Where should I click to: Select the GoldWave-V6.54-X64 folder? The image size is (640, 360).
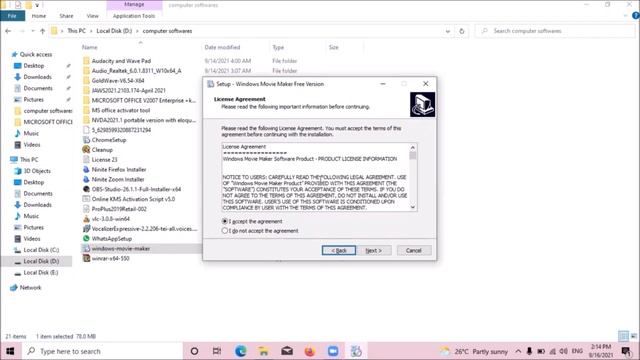[x=118, y=81]
